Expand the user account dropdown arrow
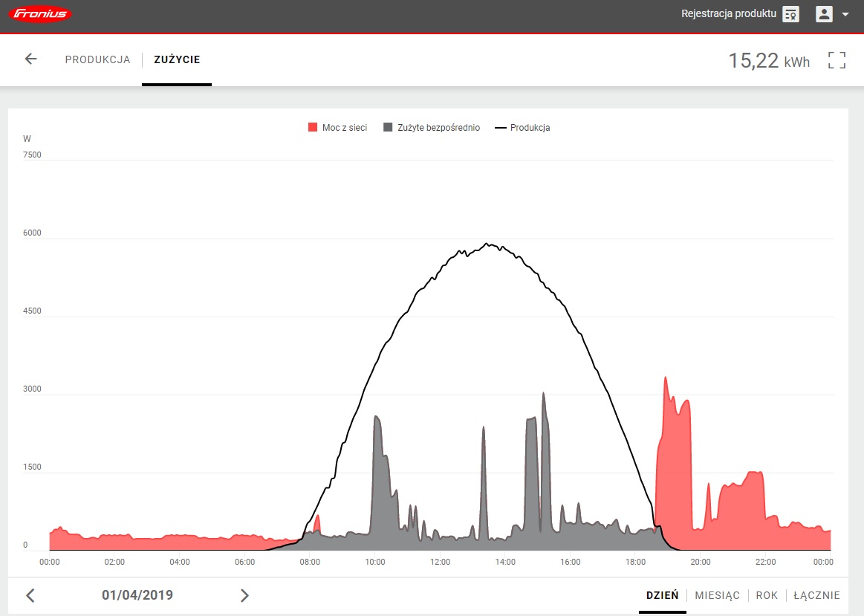Image resolution: width=864 pixels, height=616 pixels. 845,14
